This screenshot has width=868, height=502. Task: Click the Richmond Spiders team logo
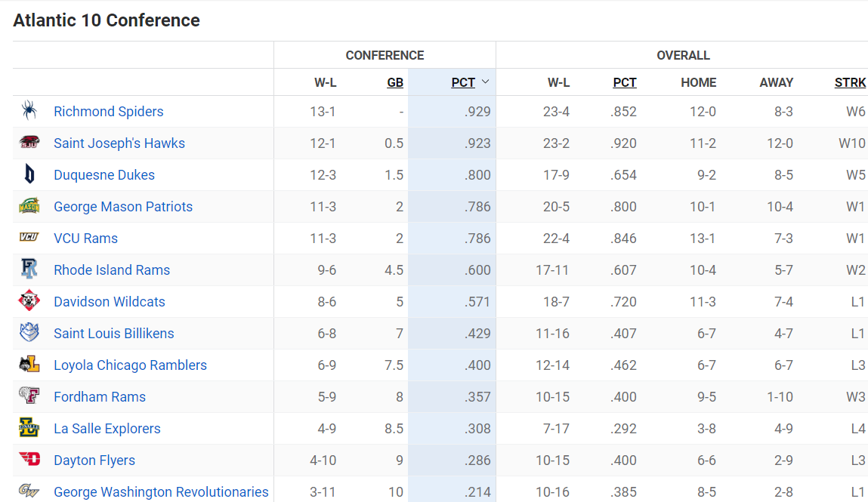click(29, 111)
